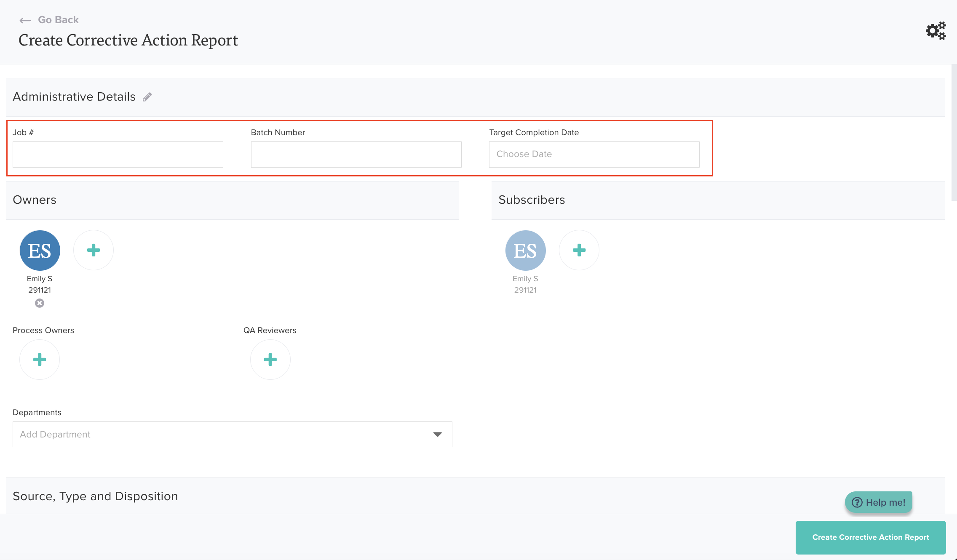Focus the Batch Number field
This screenshot has height=560, width=957.
(356, 155)
